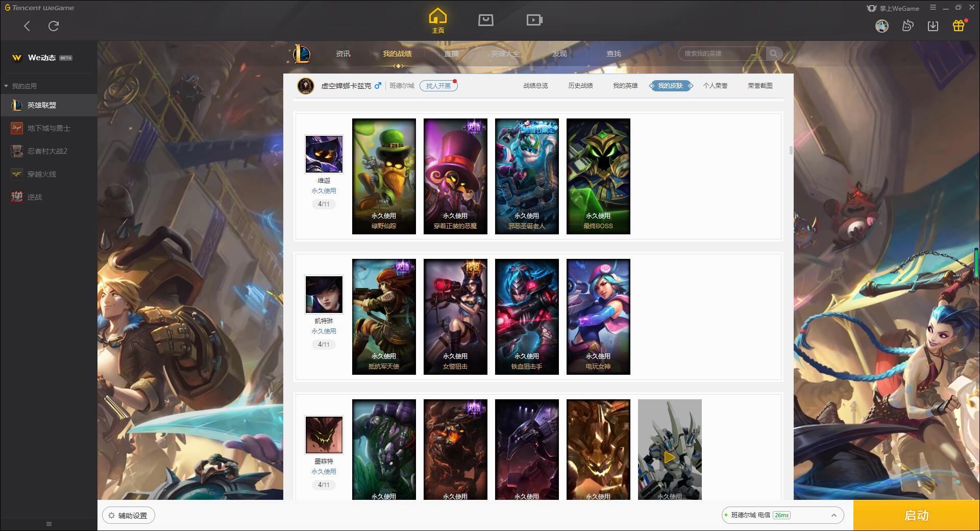Open the 抵抗军天使 skin card
The image size is (980, 531).
click(384, 317)
